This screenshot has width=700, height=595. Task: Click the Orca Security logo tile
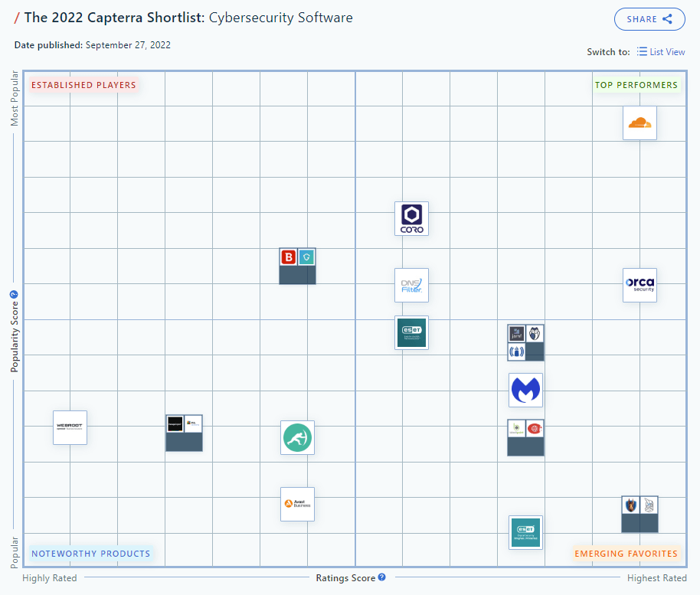pos(639,285)
